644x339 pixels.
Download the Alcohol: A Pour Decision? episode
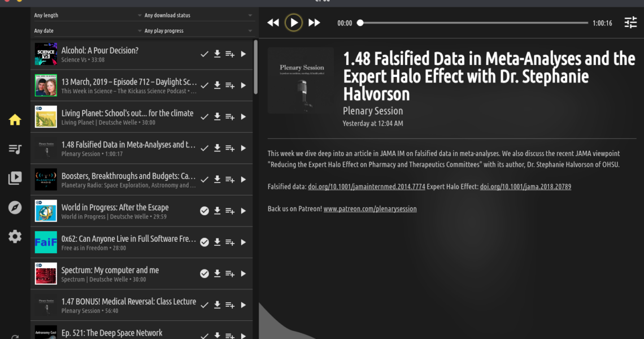217,54
